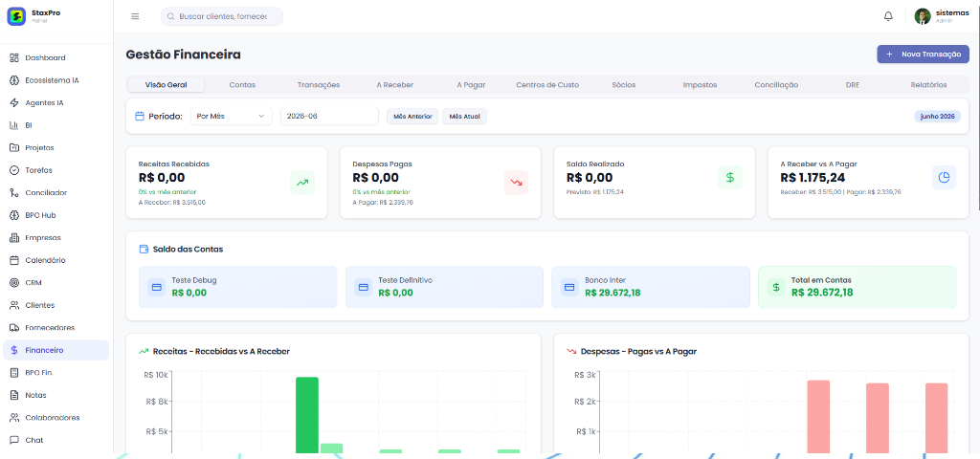Click the Financeiro dollar icon
Screen dimensions: 980x459
tap(14, 350)
